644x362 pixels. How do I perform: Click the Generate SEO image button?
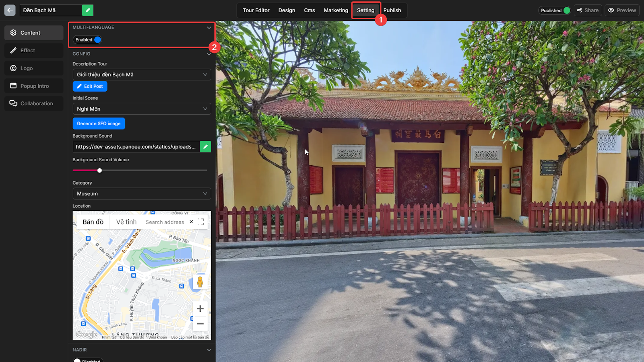pyautogui.click(x=99, y=123)
